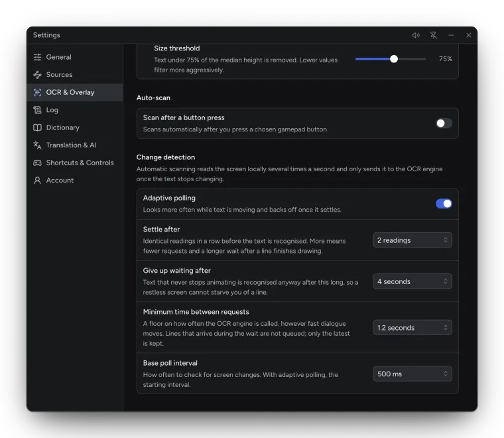Viewport: 504px width, 438px height.
Task: Click the Dictionary book icon
Action: (x=37, y=127)
